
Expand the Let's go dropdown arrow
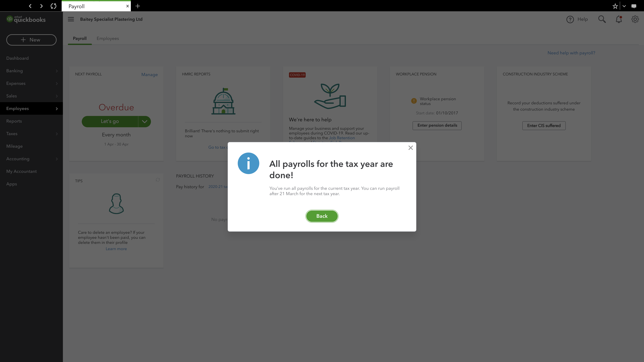[144, 121]
